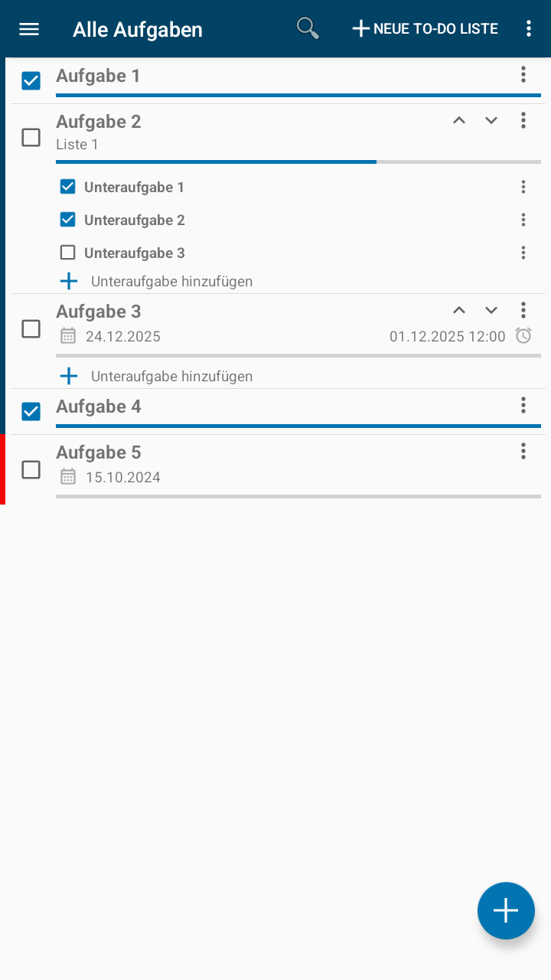Open the top bar overflow menu
Screen dimensions: 551x980
[x=529, y=29]
